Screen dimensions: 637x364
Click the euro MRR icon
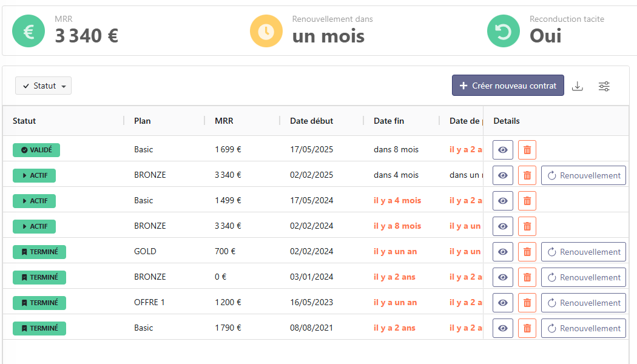pos(29,31)
